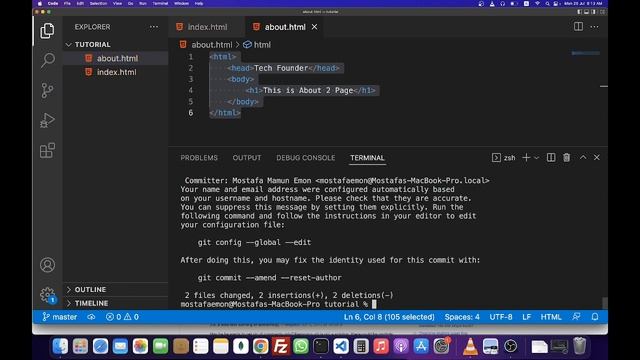Viewport: 640px width, 360px height.
Task: Open notifications bell in status bar
Action: (595, 317)
